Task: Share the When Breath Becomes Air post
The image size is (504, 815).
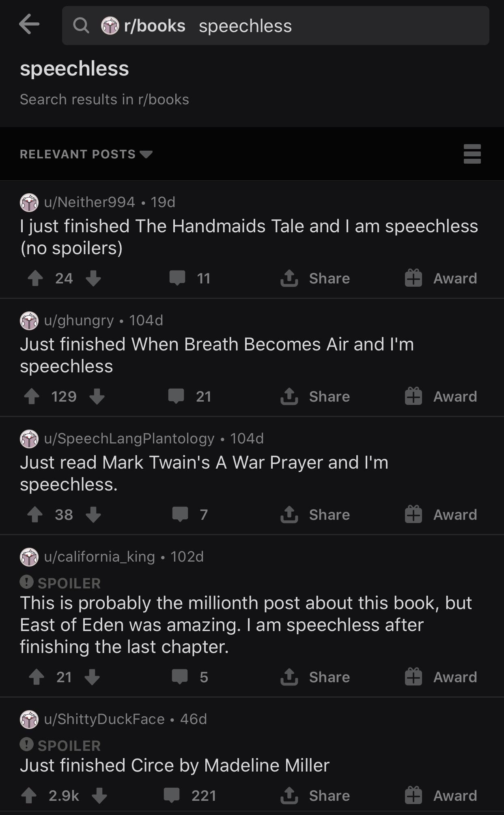Action: pyautogui.click(x=315, y=397)
